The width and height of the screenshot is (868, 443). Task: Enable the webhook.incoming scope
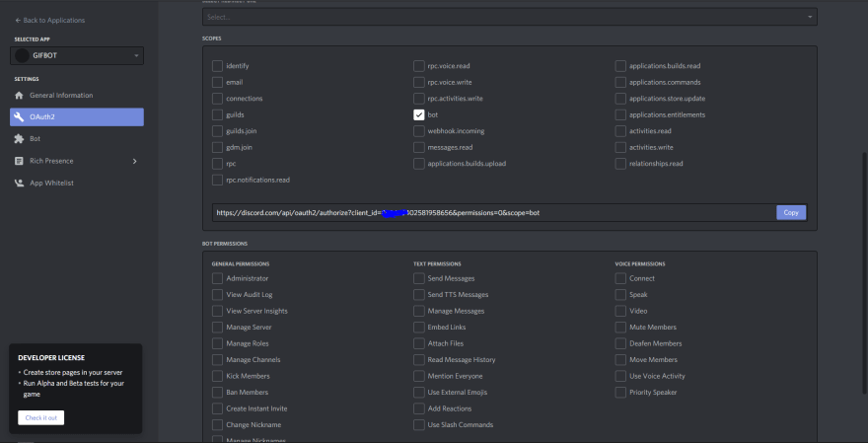pyautogui.click(x=418, y=131)
